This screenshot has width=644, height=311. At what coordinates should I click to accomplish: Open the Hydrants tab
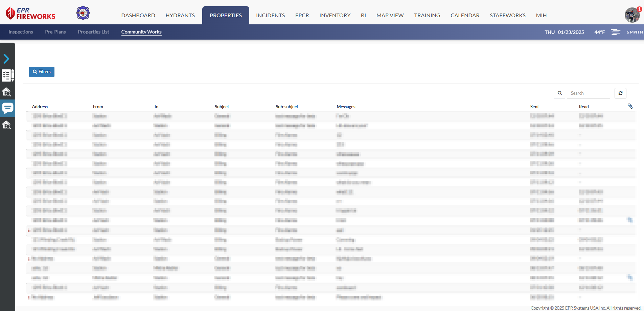click(180, 16)
